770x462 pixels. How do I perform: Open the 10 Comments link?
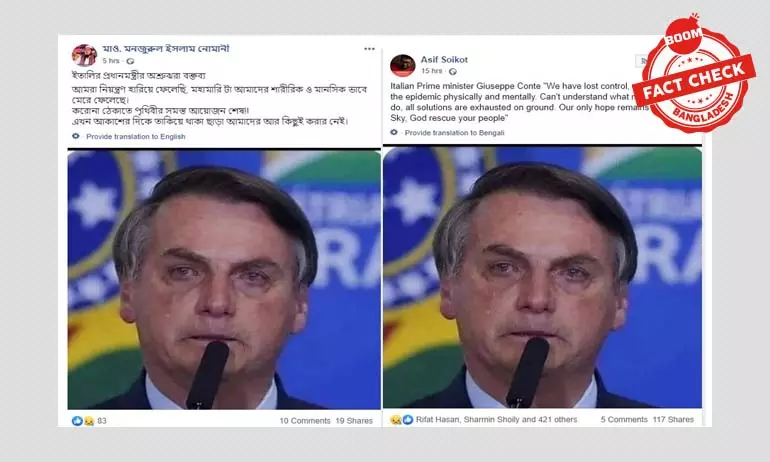point(305,421)
